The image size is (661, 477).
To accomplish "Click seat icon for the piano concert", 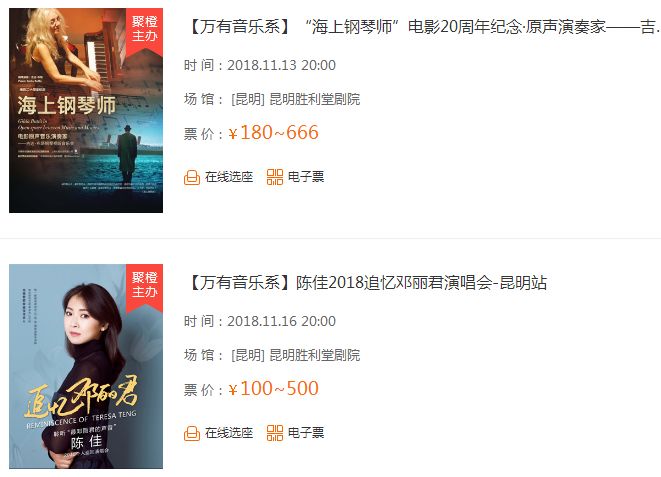I will (x=192, y=177).
